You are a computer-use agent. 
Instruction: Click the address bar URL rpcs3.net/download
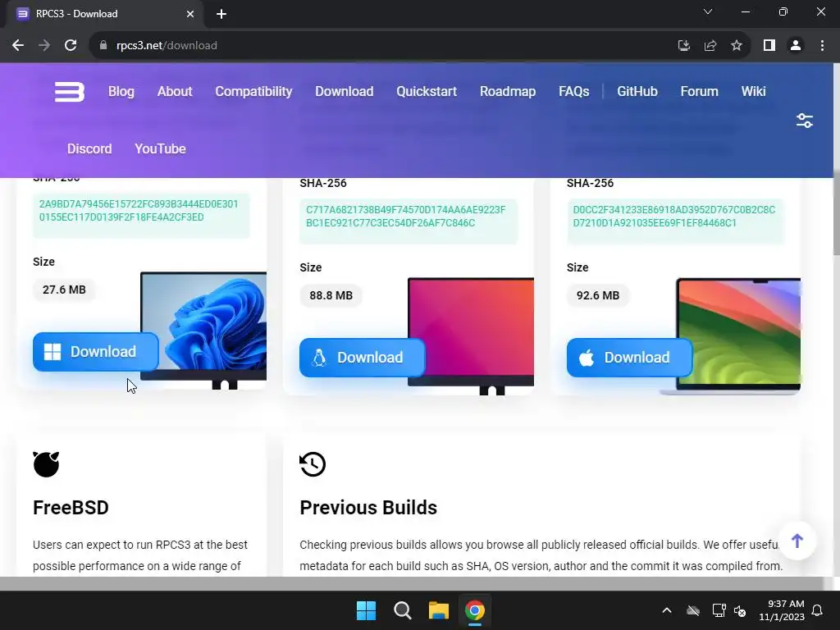point(167,46)
